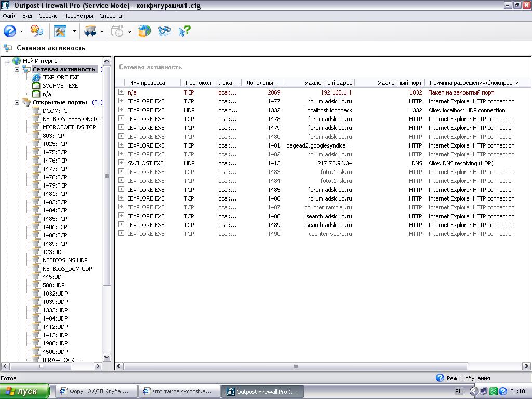The width and height of the screenshot is (532, 399).
Task: Open the Справка menu
Action: coord(111,16)
